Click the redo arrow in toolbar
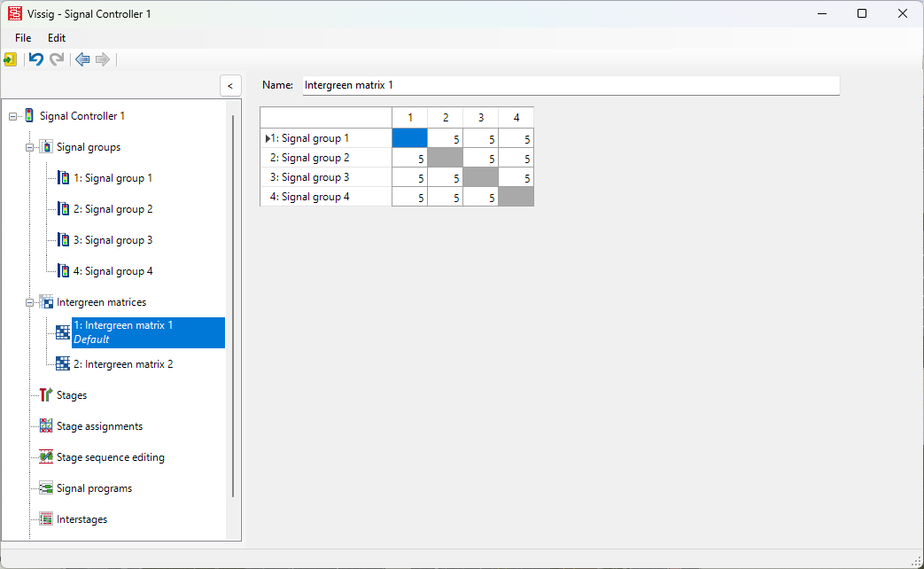This screenshot has height=569, width=924. pos(57,59)
